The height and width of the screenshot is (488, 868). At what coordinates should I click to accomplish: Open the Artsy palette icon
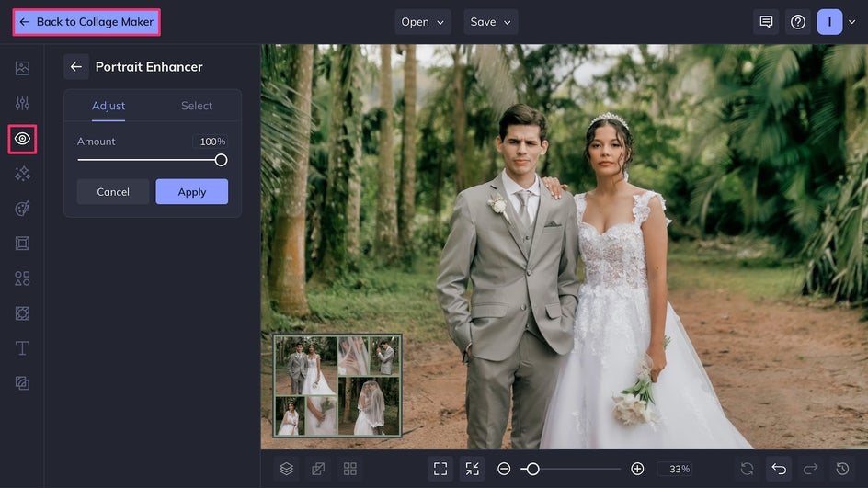tap(22, 209)
